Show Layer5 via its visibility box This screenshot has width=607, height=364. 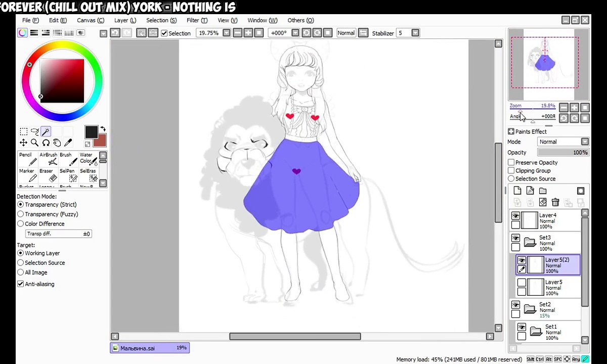tap(522, 283)
